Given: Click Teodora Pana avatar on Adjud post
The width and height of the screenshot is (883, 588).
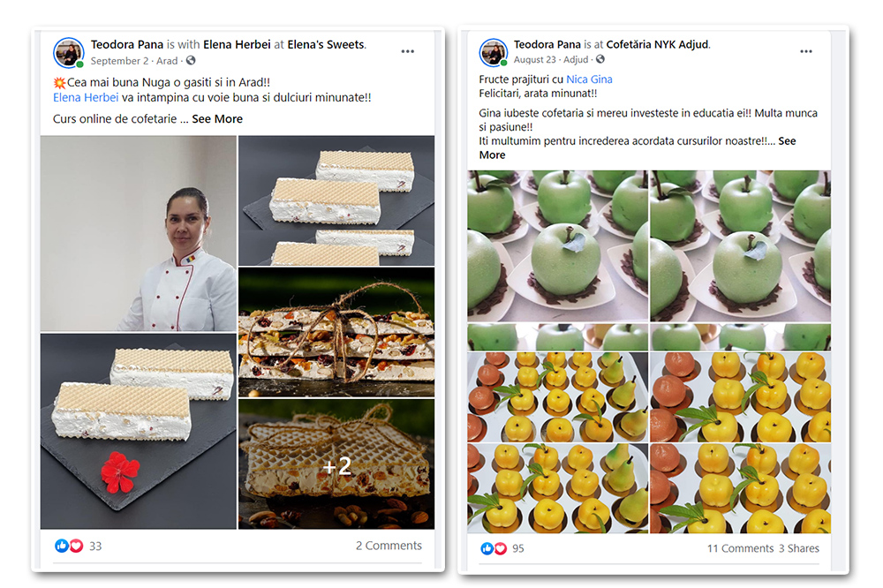Looking at the screenshot, I should point(494,52).
